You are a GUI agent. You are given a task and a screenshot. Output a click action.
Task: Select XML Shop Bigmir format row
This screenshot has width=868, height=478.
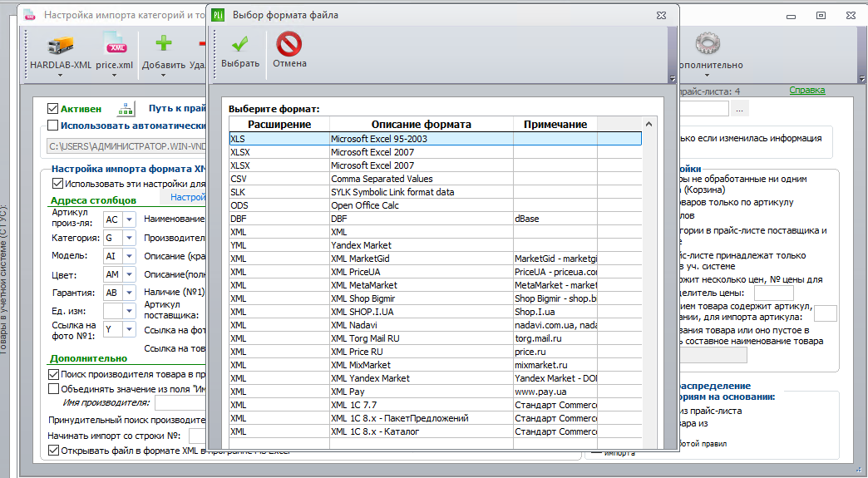pos(435,298)
